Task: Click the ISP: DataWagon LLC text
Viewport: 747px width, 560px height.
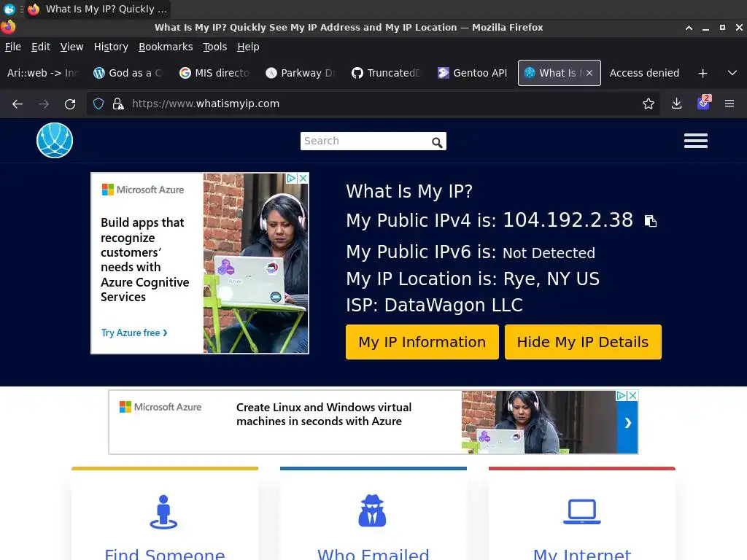Action: (435, 306)
